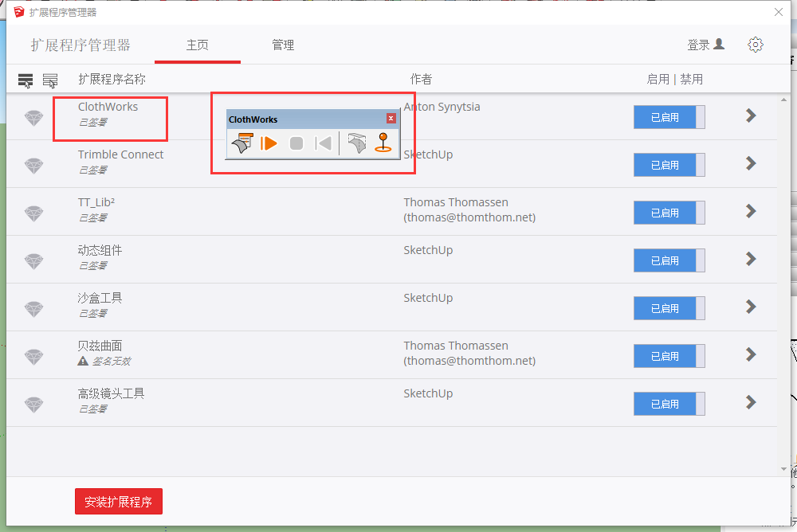Click the gem icon beside 高级镜头工具
The image size is (797, 532).
tap(34, 405)
